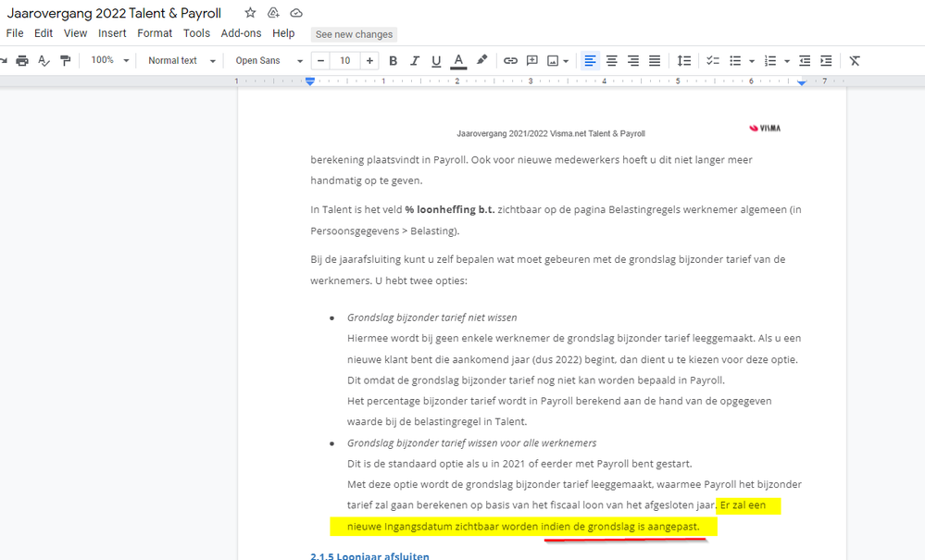The height and width of the screenshot is (560, 925).
Task: Click the print icon
Action: tap(22, 61)
